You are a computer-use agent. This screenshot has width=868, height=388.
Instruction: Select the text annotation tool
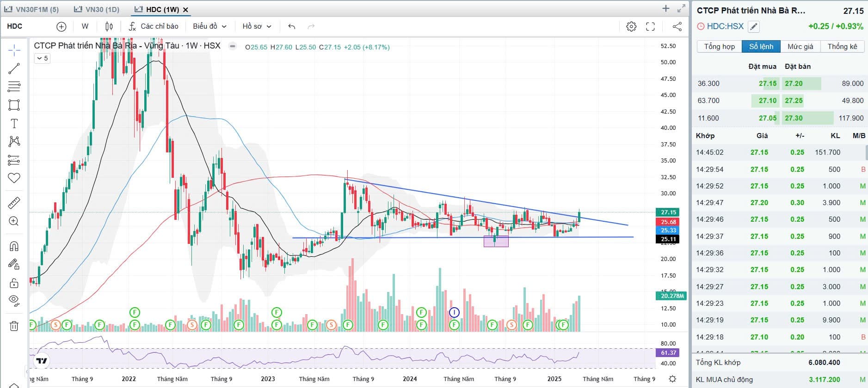(14, 123)
